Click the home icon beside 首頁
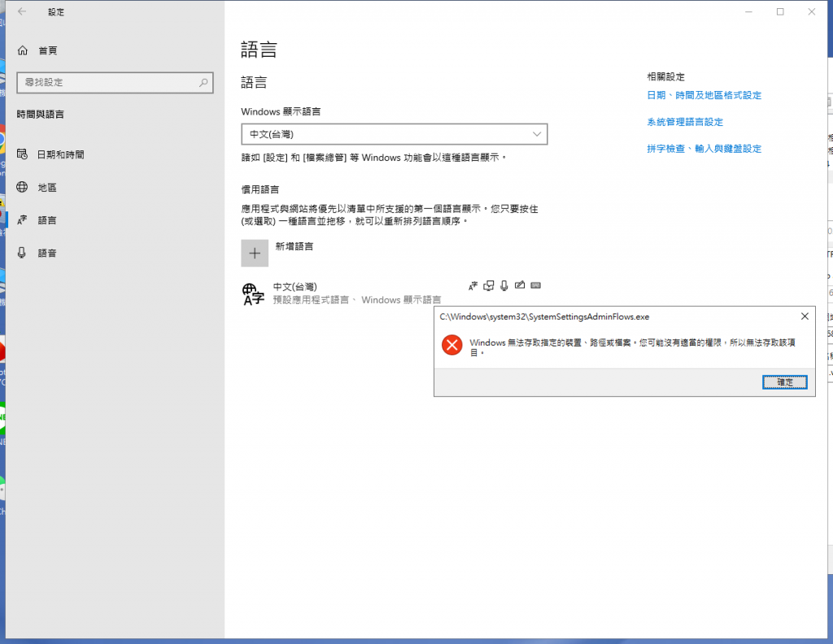 22,50
